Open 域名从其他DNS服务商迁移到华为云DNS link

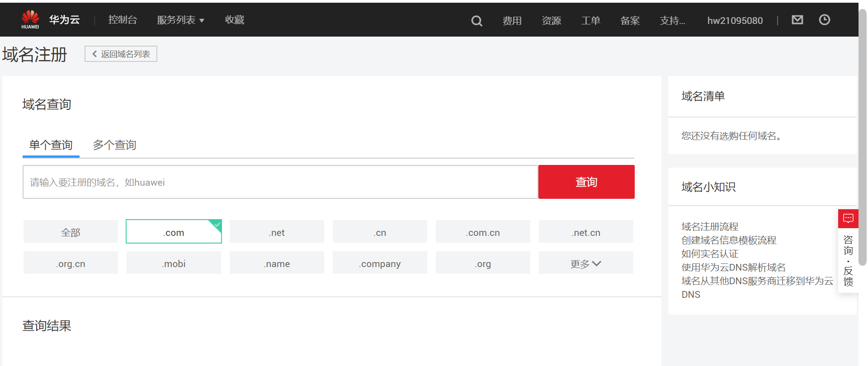[x=757, y=287]
